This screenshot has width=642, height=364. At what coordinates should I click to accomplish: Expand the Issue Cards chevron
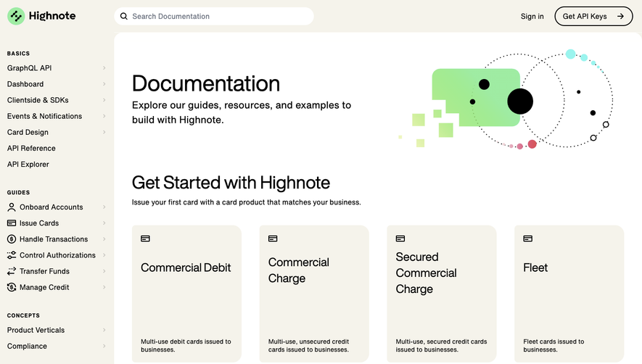point(104,223)
